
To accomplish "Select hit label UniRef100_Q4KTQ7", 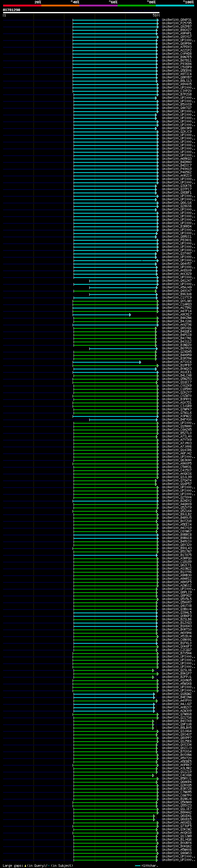I will (177, 108).
